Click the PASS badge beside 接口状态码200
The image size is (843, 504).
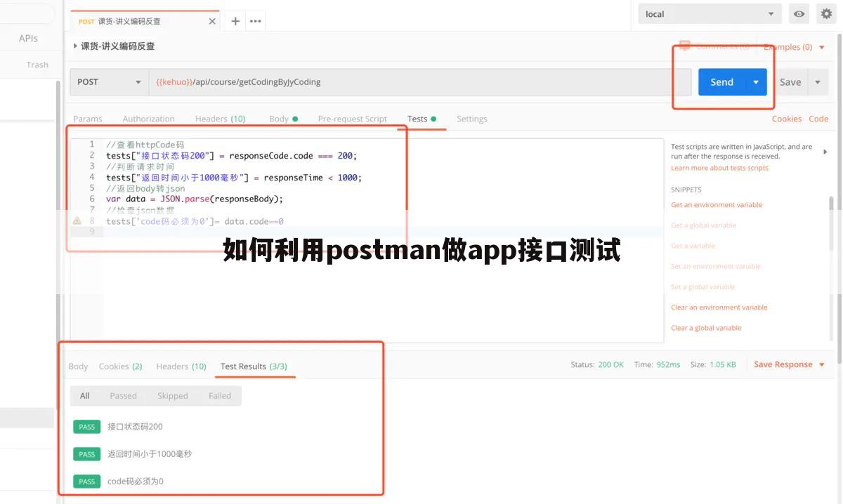click(87, 427)
